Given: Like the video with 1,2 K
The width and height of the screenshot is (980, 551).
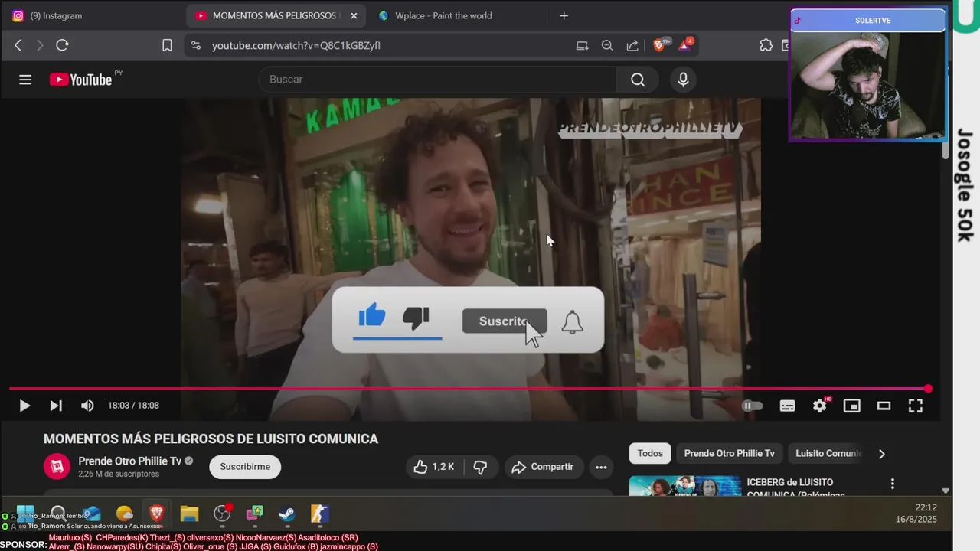Looking at the screenshot, I should 434,467.
